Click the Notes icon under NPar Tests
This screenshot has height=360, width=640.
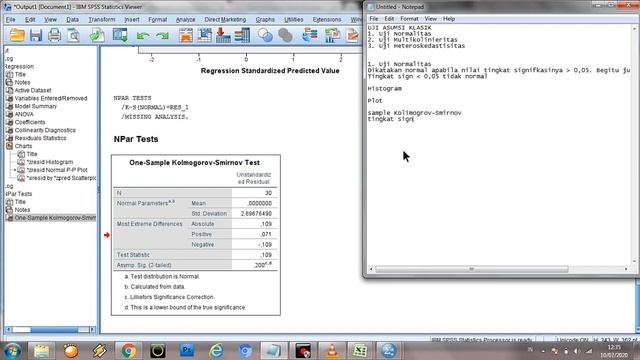9,210
